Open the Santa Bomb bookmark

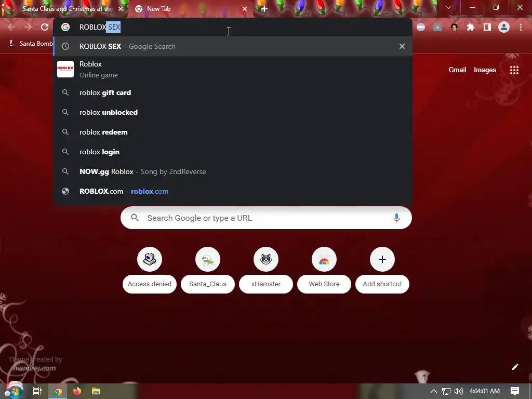pos(31,44)
